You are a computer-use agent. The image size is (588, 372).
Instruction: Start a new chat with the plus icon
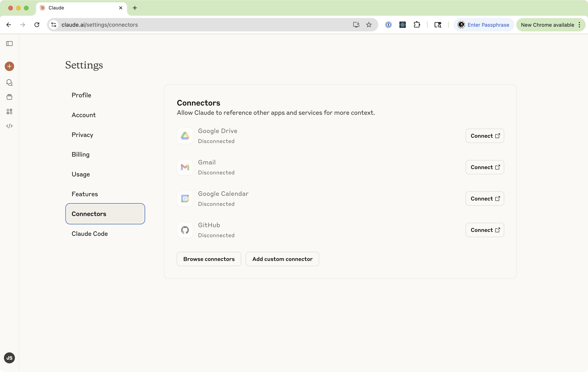[9, 66]
